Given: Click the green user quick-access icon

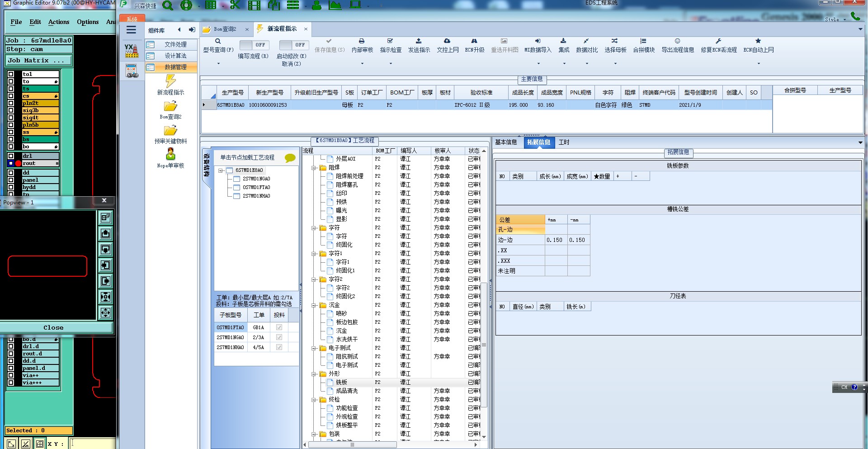Looking at the screenshot, I should [316, 5].
